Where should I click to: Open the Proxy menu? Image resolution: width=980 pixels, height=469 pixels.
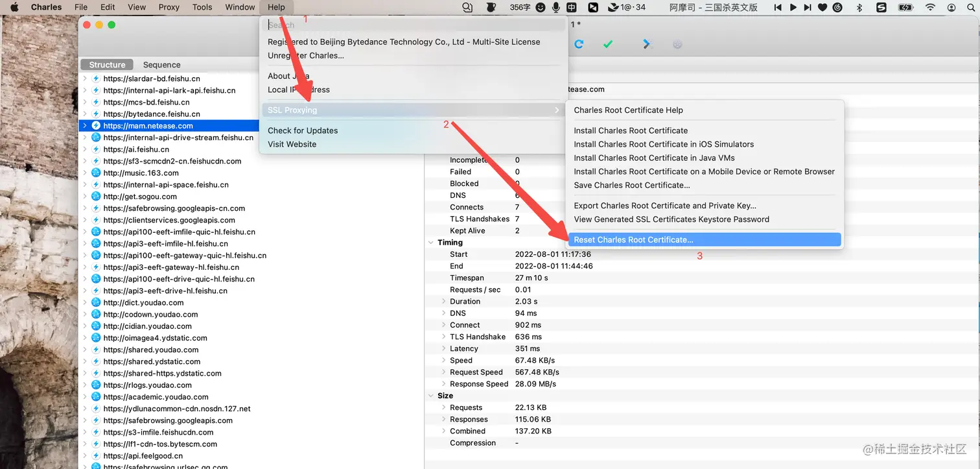[x=169, y=7]
